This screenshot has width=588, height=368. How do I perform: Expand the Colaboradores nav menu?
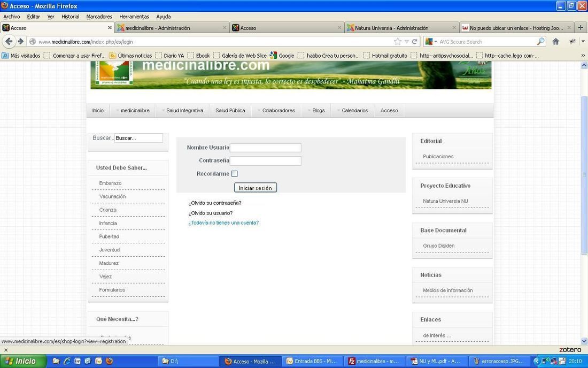tap(276, 110)
